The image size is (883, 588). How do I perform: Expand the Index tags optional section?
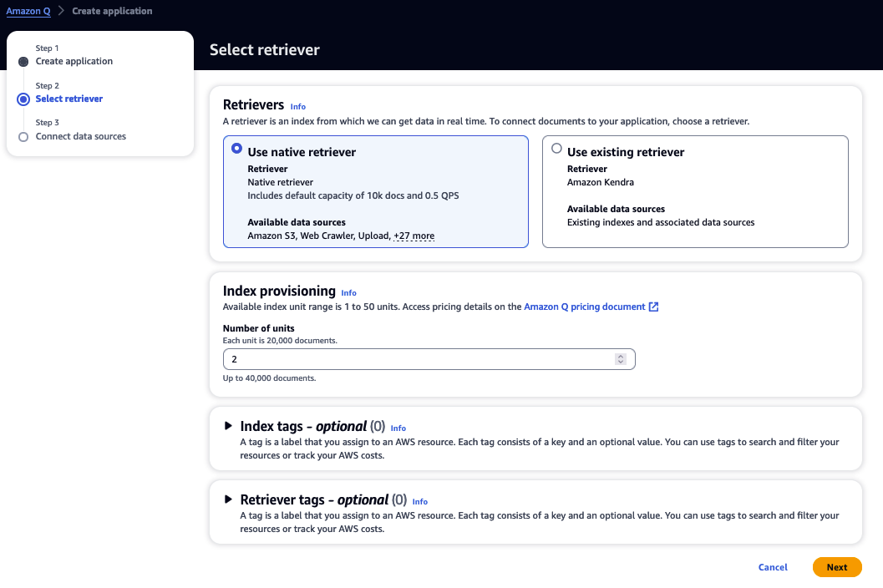click(229, 426)
